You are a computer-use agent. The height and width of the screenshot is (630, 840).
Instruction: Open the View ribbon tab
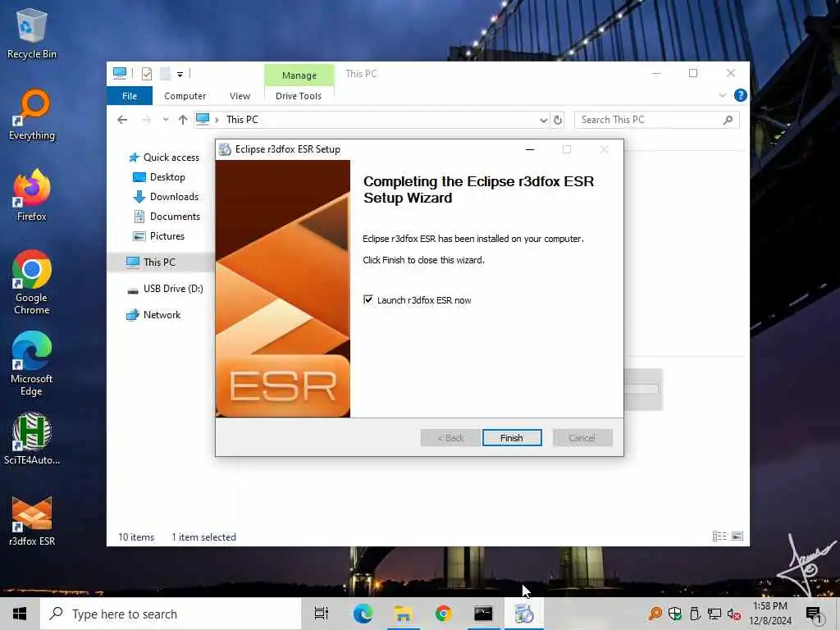point(240,96)
